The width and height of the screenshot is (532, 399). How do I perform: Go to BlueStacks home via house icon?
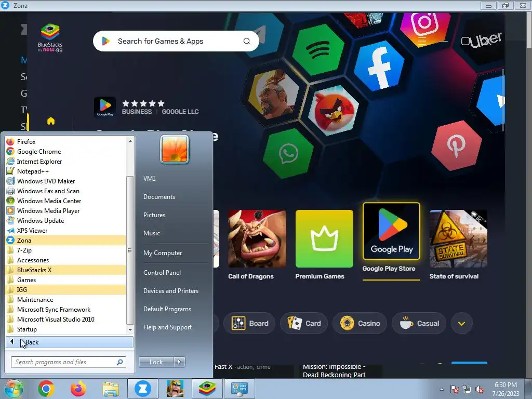point(51,121)
